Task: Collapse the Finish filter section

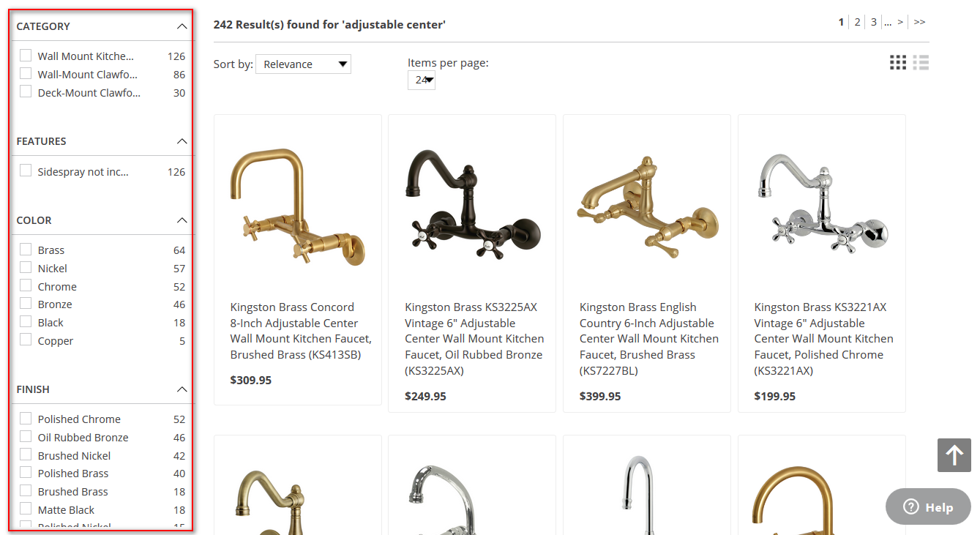Action: (x=182, y=389)
